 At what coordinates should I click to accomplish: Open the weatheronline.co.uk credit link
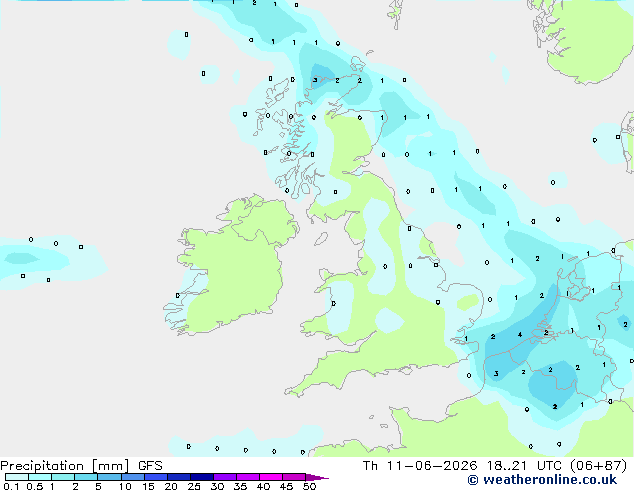coord(542,480)
